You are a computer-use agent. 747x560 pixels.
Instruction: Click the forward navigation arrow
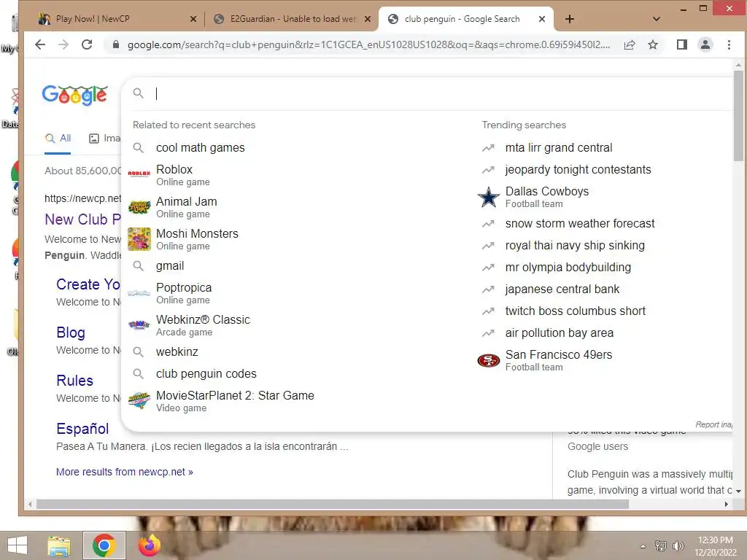pos(63,44)
